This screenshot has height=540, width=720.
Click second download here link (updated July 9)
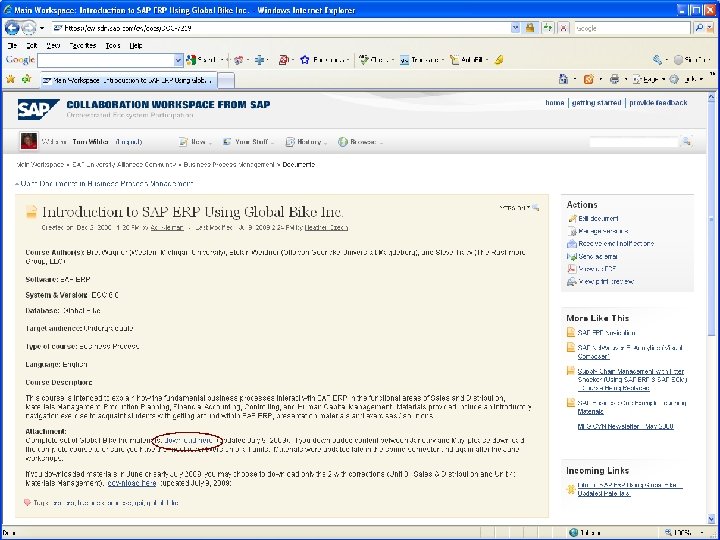[132, 483]
